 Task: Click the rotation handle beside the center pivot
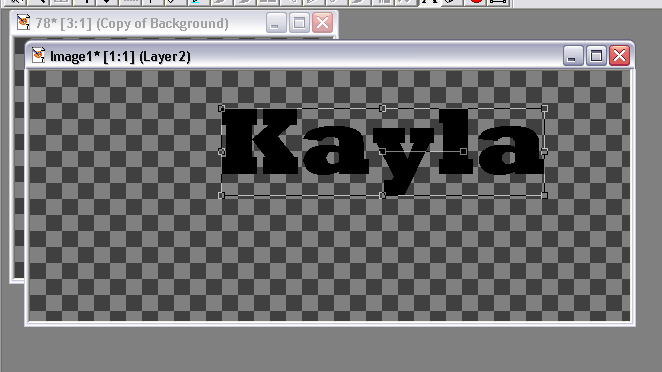(463, 151)
